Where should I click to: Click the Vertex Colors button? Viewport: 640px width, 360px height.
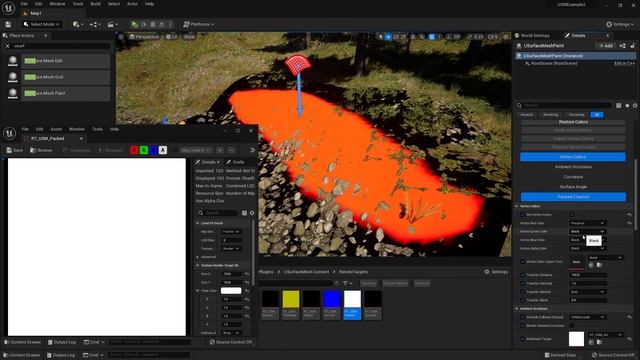coord(573,157)
